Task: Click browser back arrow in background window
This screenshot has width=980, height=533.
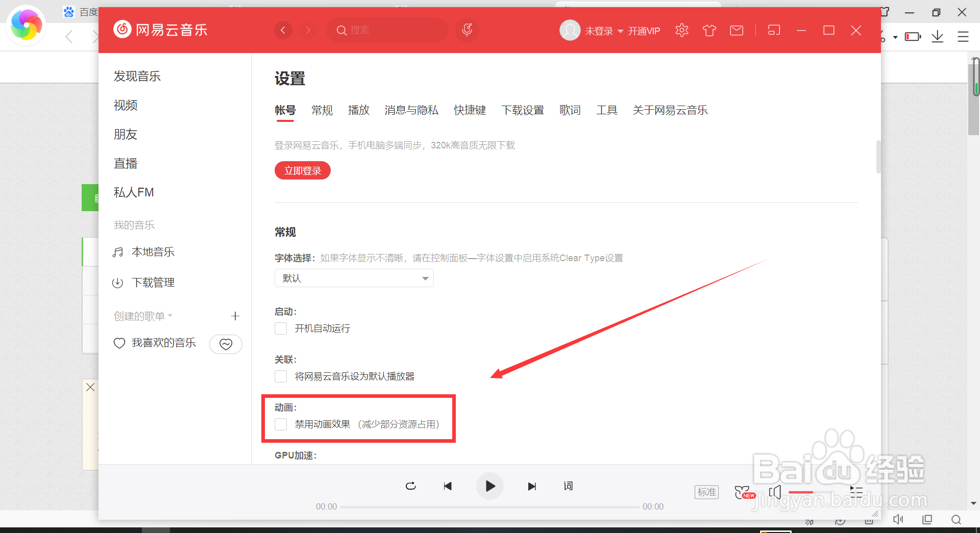Action: point(69,37)
